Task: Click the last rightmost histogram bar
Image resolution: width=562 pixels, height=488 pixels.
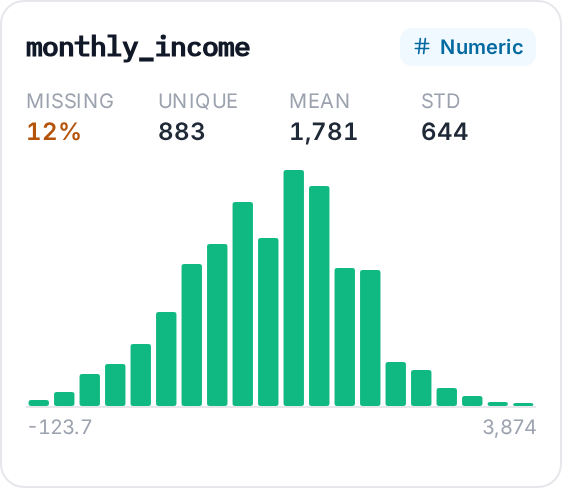Action: tap(523, 405)
